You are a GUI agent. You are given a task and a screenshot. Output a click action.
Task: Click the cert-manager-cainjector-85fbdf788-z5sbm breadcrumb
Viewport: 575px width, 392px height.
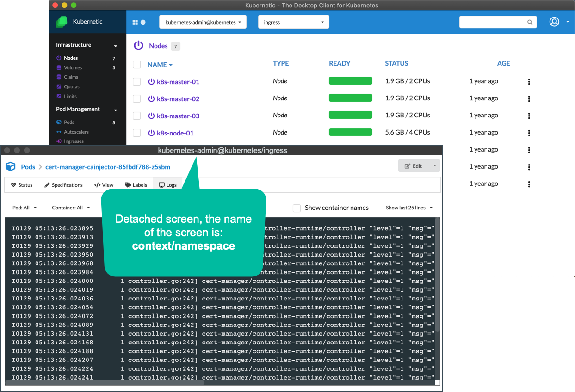[108, 167]
